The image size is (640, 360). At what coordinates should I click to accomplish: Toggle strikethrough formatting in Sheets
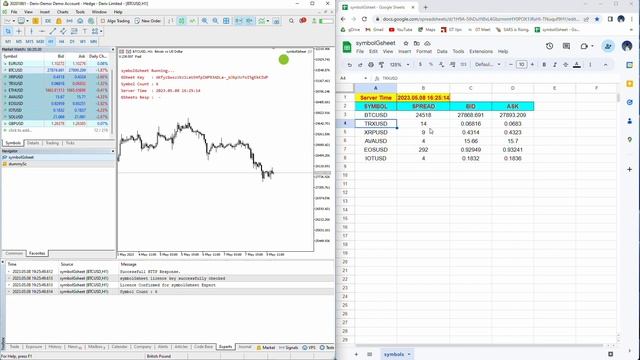point(565,64)
